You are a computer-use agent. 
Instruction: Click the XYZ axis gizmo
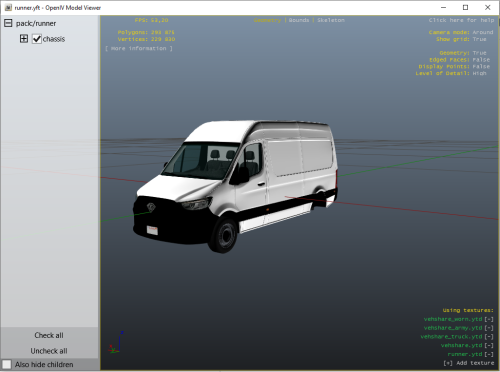(x=116, y=342)
